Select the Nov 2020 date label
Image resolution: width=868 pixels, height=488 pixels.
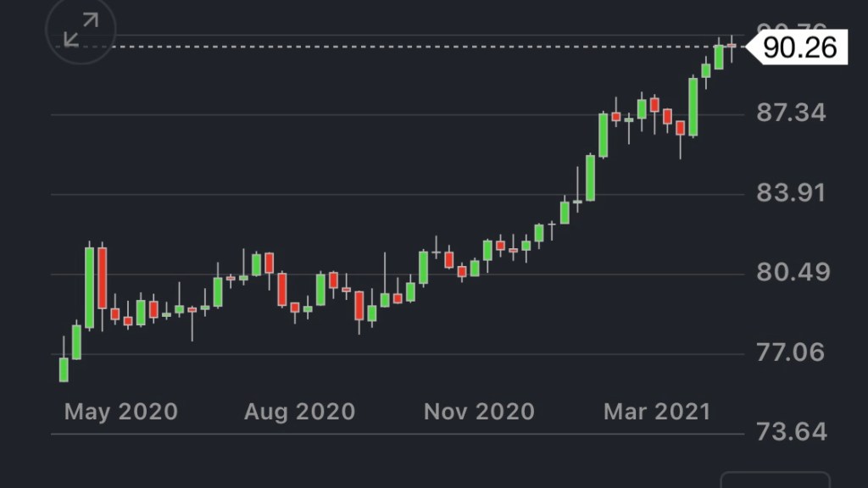(479, 413)
